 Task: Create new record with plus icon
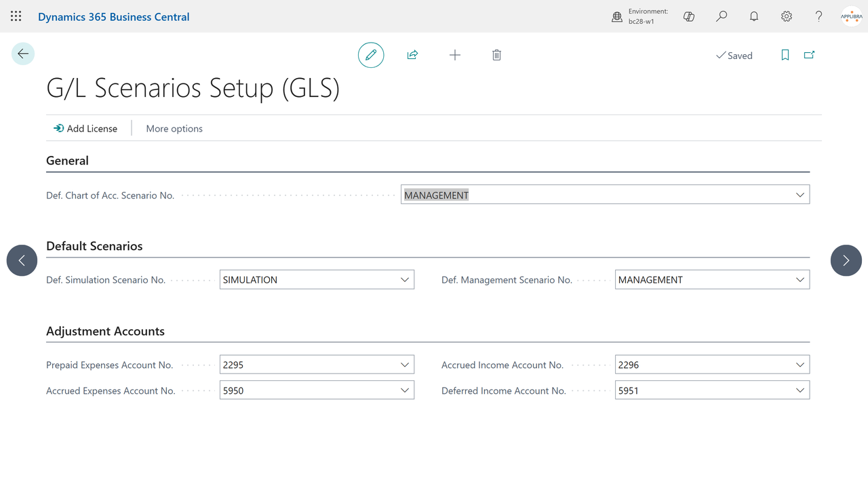[x=455, y=55]
